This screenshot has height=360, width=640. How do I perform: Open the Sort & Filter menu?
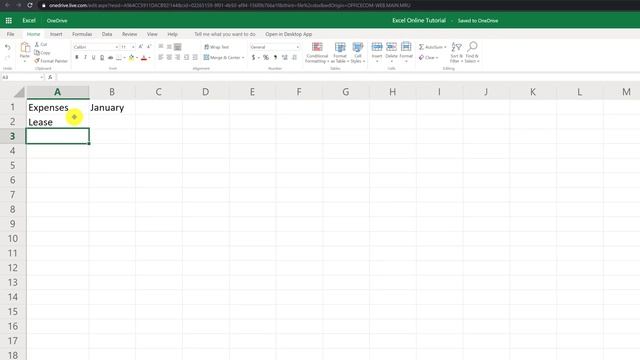(456, 53)
